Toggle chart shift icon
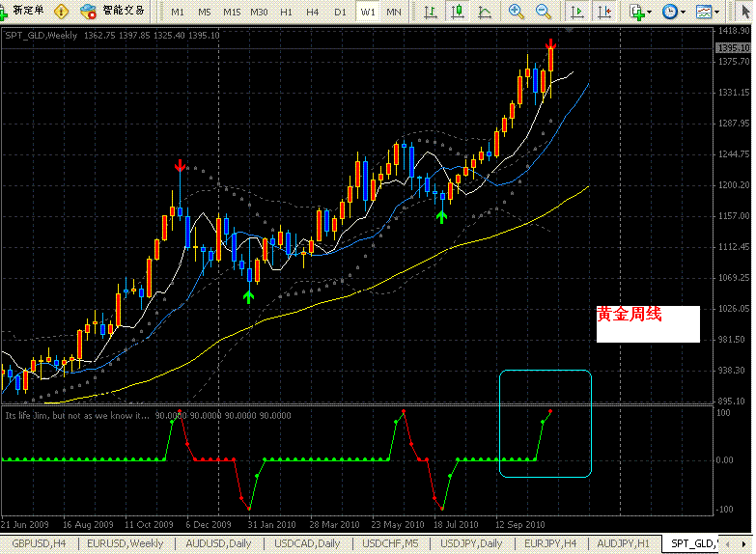Image resolution: width=756 pixels, height=554 pixels. (x=603, y=12)
